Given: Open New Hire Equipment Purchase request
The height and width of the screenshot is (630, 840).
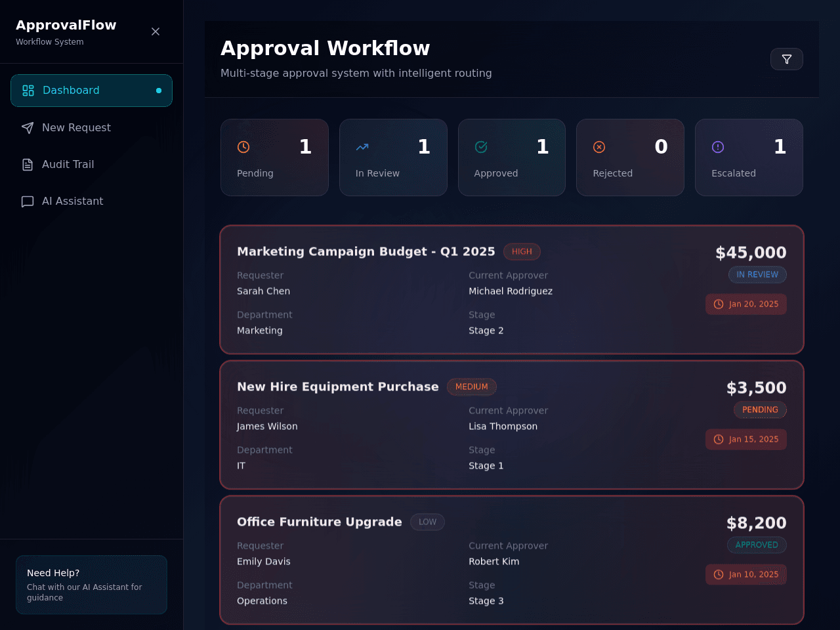Looking at the screenshot, I should coord(512,425).
